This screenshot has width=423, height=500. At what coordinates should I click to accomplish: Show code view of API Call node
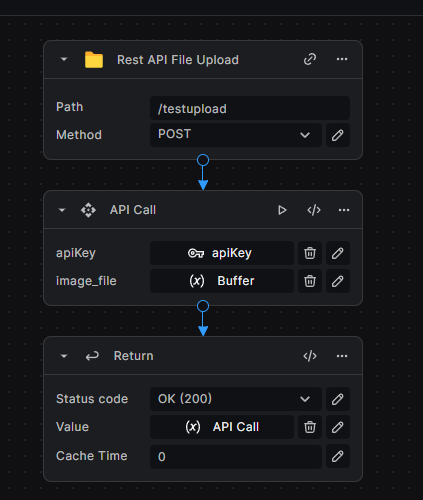(314, 210)
